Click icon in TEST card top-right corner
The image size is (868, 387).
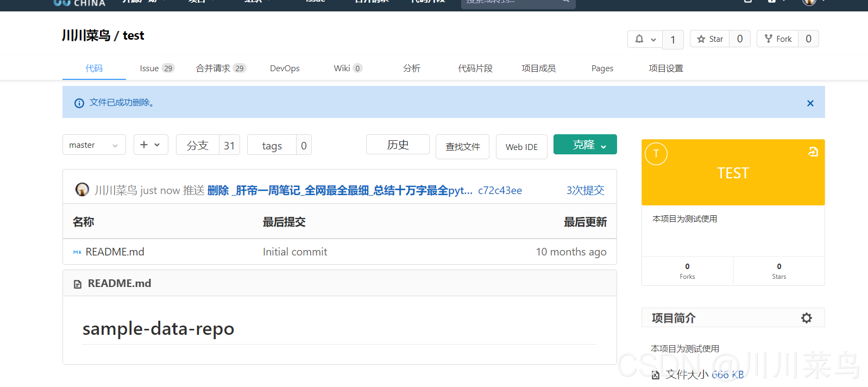click(813, 152)
